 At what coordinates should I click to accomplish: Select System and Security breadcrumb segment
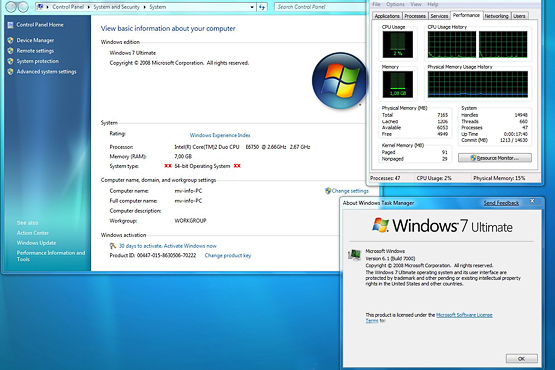click(x=116, y=7)
